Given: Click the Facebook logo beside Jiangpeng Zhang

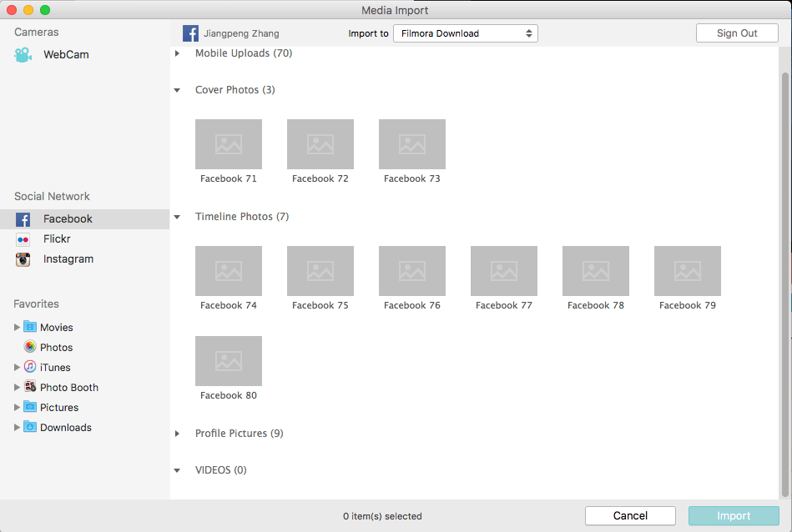Looking at the screenshot, I should (x=190, y=33).
